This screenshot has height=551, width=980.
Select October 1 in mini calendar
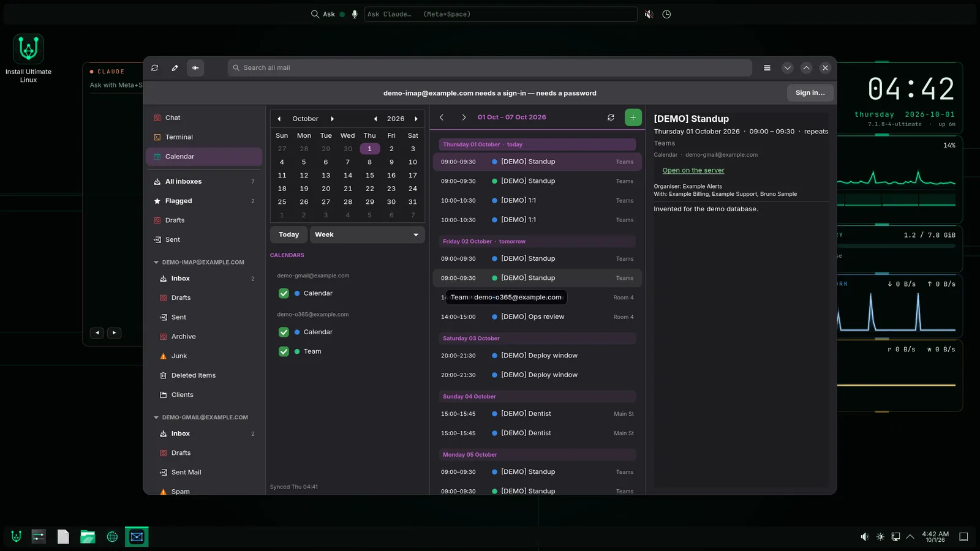(369, 149)
